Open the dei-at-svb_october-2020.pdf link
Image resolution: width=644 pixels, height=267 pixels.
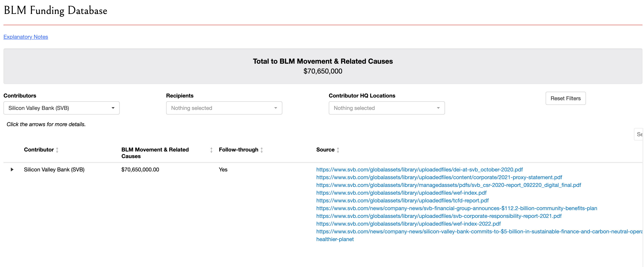tap(419, 170)
